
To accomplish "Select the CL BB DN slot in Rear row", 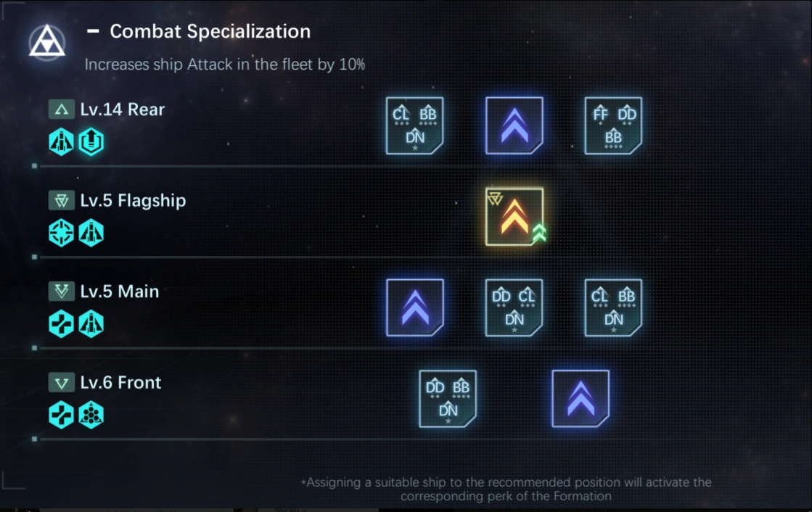I will pyautogui.click(x=414, y=125).
